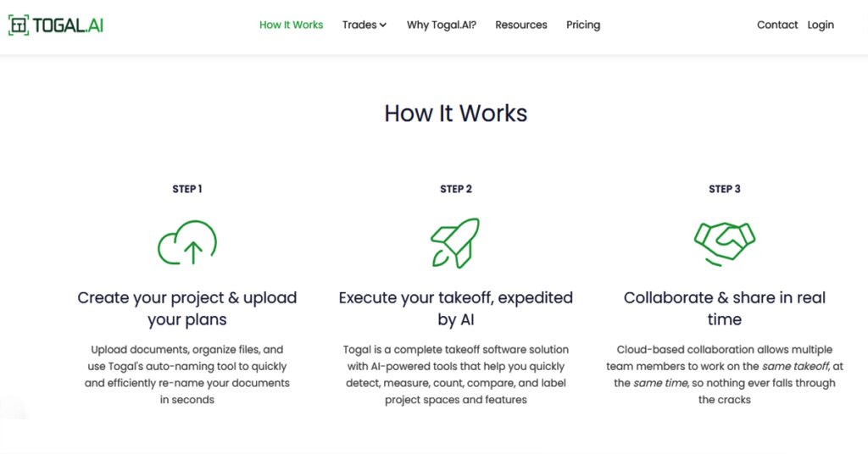Open the Contact link
The width and height of the screenshot is (868, 454).
[x=777, y=25]
